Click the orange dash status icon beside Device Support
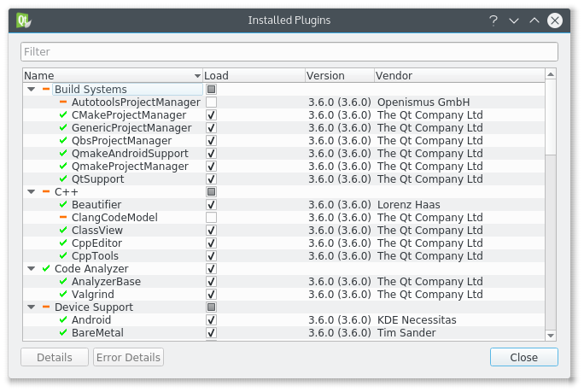 tap(46, 307)
